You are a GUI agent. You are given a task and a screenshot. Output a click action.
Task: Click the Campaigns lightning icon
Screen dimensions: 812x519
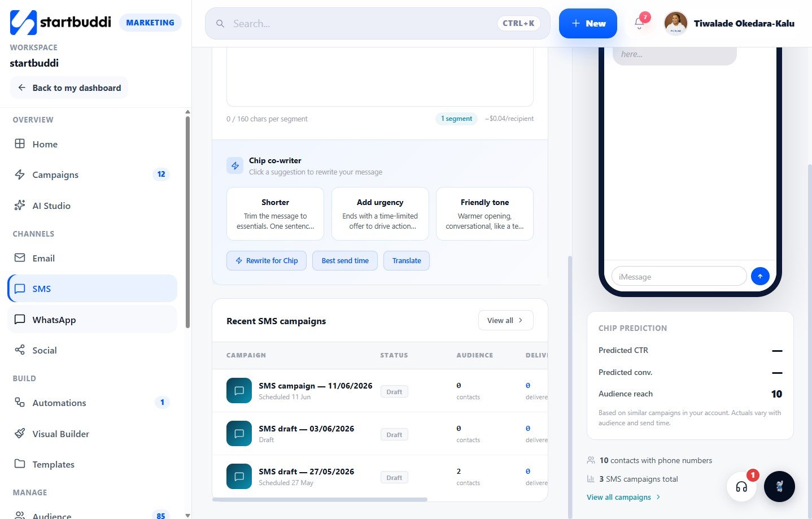20,175
